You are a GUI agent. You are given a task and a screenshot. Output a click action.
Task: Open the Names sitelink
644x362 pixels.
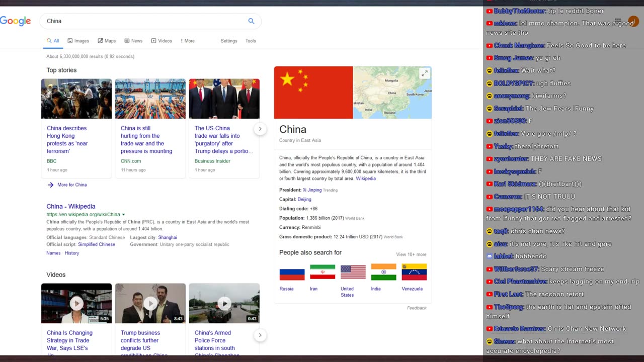click(53, 253)
